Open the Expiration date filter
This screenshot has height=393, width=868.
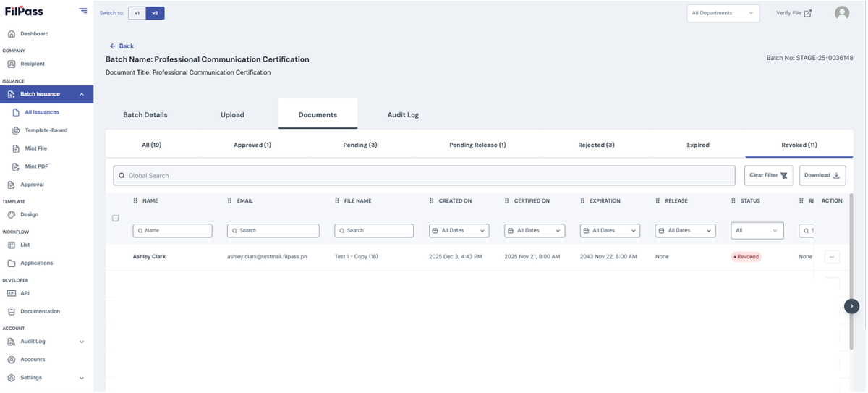pyautogui.click(x=610, y=230)
